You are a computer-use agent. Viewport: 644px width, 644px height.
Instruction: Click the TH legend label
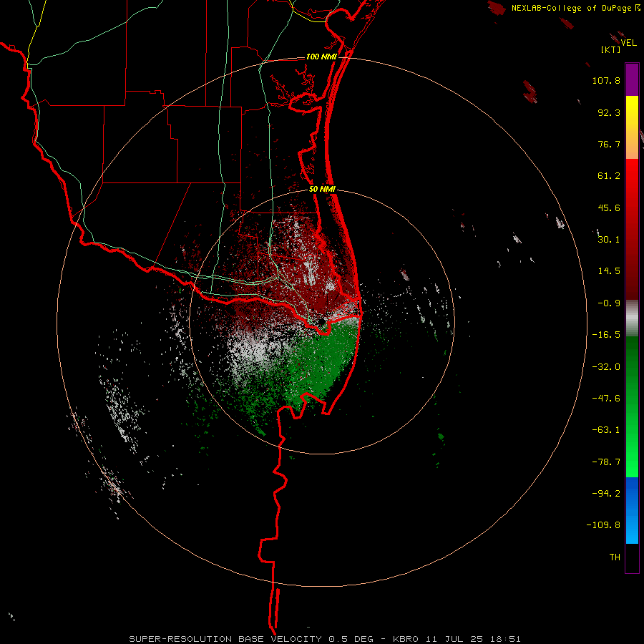[615, 557]
